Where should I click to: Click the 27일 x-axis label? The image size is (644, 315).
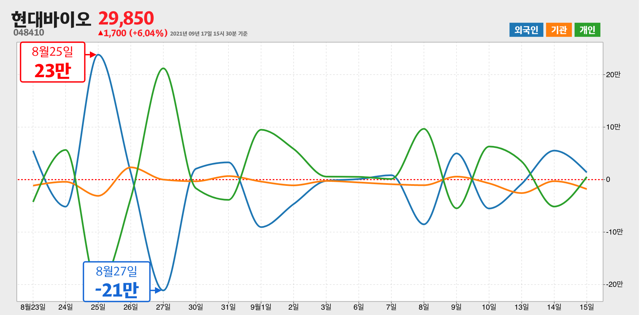point(163,307)
